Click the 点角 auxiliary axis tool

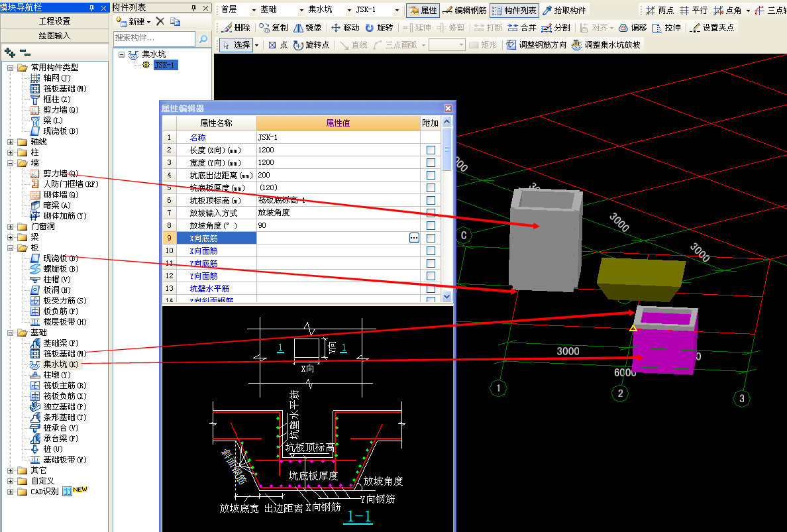point(727,10)
